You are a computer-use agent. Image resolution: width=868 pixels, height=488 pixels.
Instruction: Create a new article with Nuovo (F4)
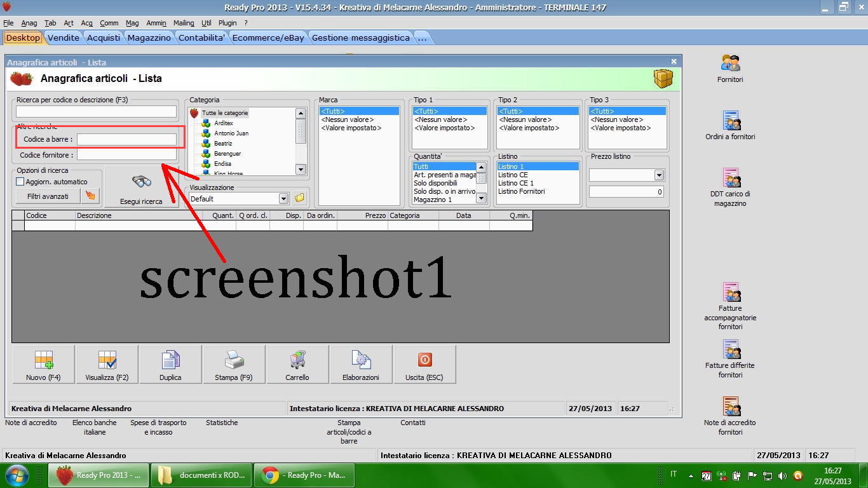click(44, 364)
